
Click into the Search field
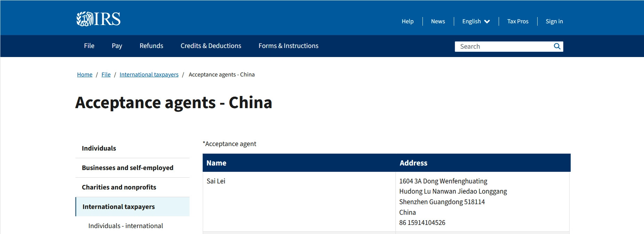[x=504, y=47]
